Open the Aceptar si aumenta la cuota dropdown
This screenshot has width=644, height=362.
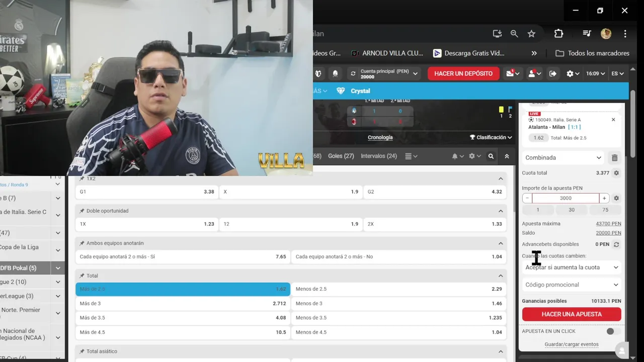pyautogui.click(x=572, y=267)
